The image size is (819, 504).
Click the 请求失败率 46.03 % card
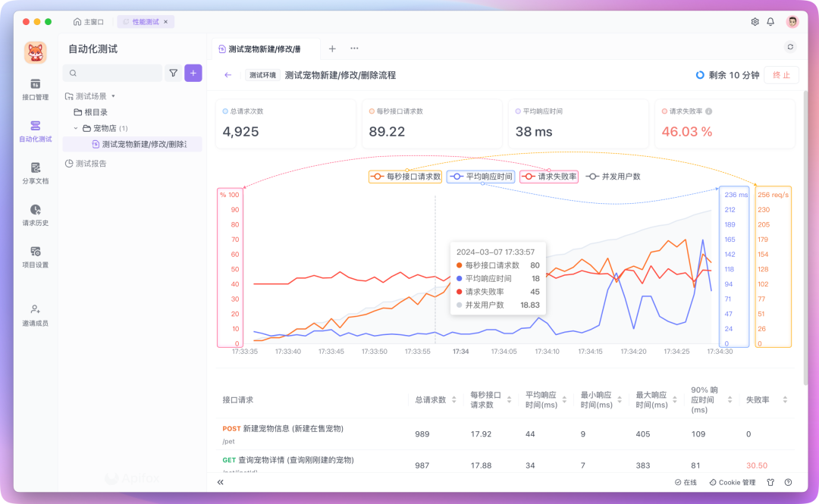pos(725,124)
